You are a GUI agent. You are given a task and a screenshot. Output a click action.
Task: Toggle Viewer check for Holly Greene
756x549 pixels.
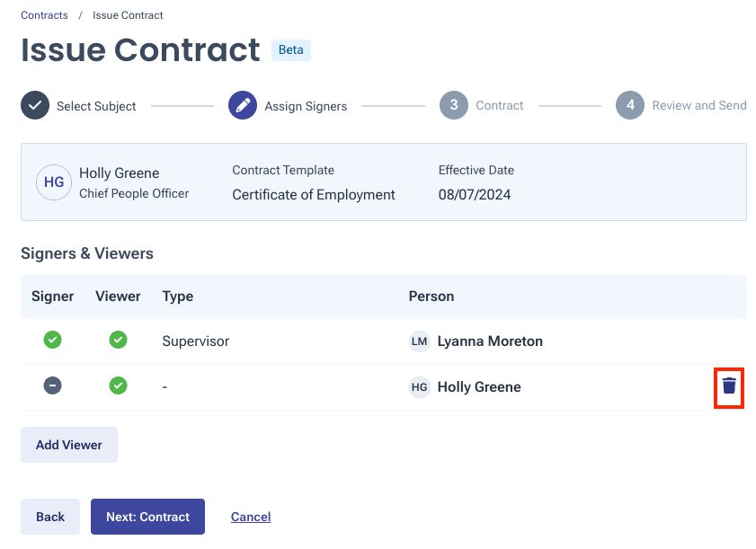(118, 386)
